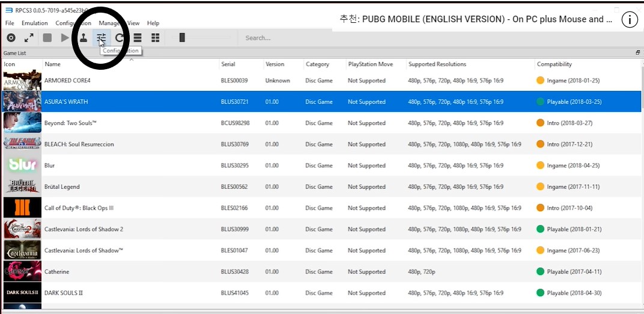Click Catherine's 480p, 720p resolutions cell

coord(421,272)
